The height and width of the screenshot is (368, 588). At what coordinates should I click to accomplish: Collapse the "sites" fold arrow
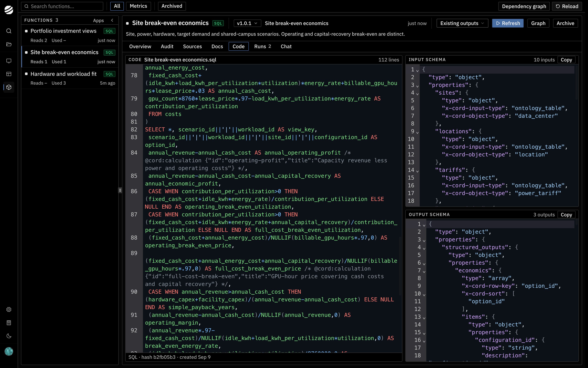tap(417, 94)
